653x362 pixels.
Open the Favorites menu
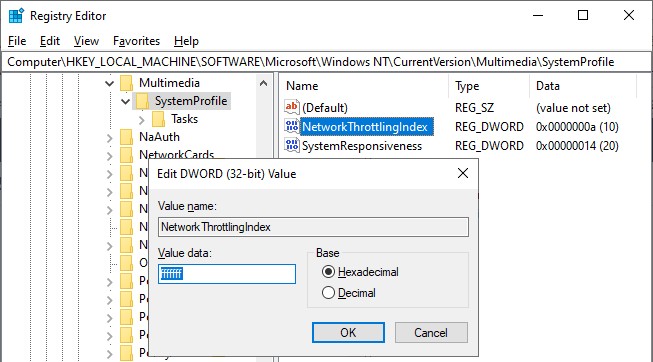[136, 41]
